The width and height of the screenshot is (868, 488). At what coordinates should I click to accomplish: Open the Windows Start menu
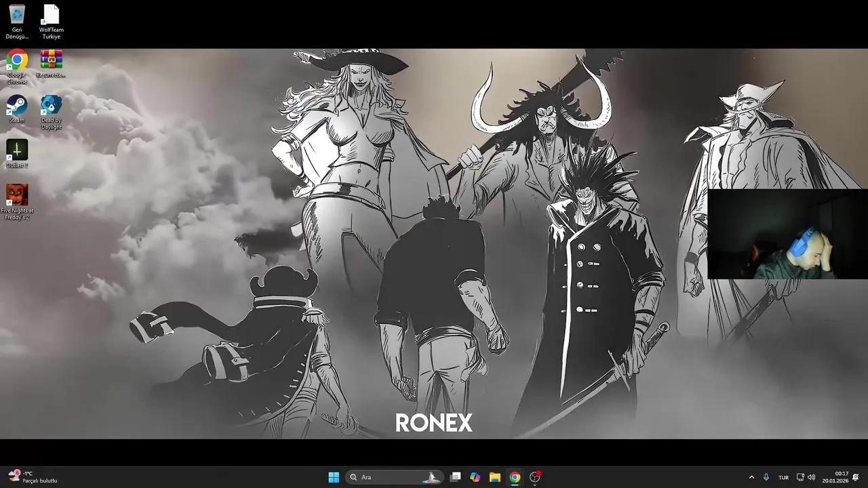tap(334, 477)
